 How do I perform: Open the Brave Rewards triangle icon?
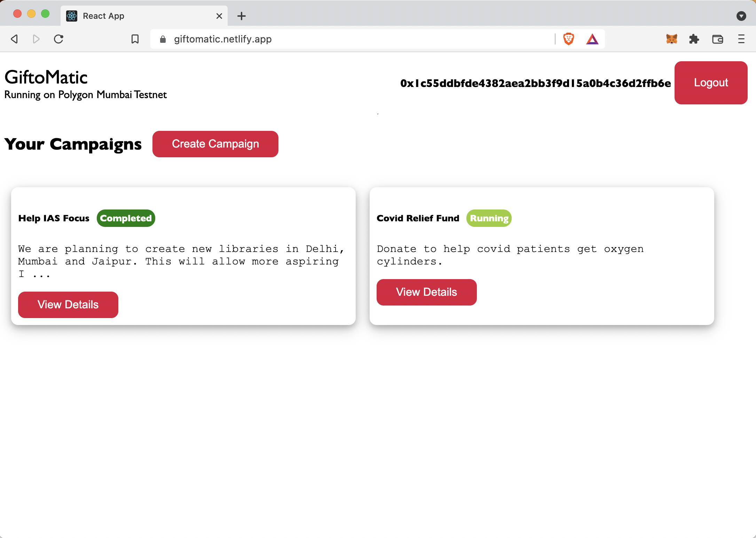point(592,39)
